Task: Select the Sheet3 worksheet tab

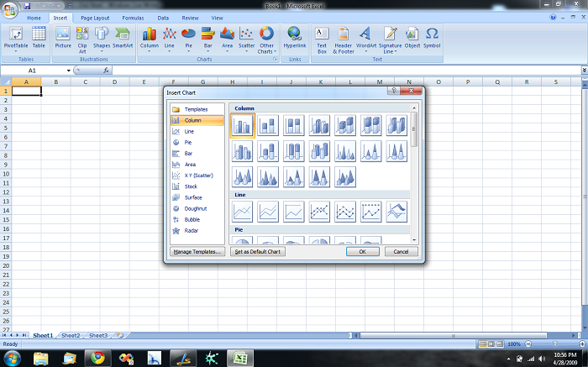Action: click(98, 335)
